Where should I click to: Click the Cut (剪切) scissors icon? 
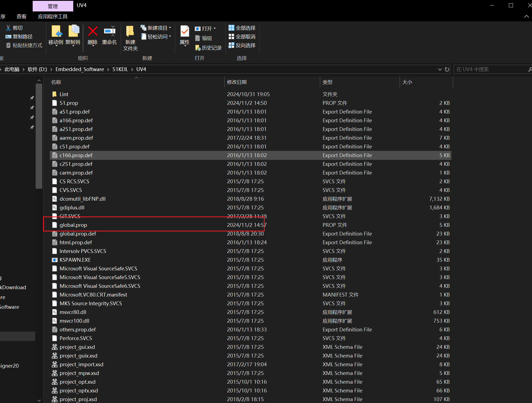point(8,28)
